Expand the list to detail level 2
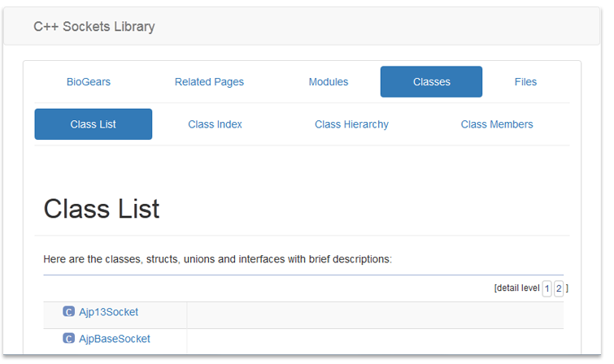The height and width of the screenshot is (364, 614). (559, 288)
